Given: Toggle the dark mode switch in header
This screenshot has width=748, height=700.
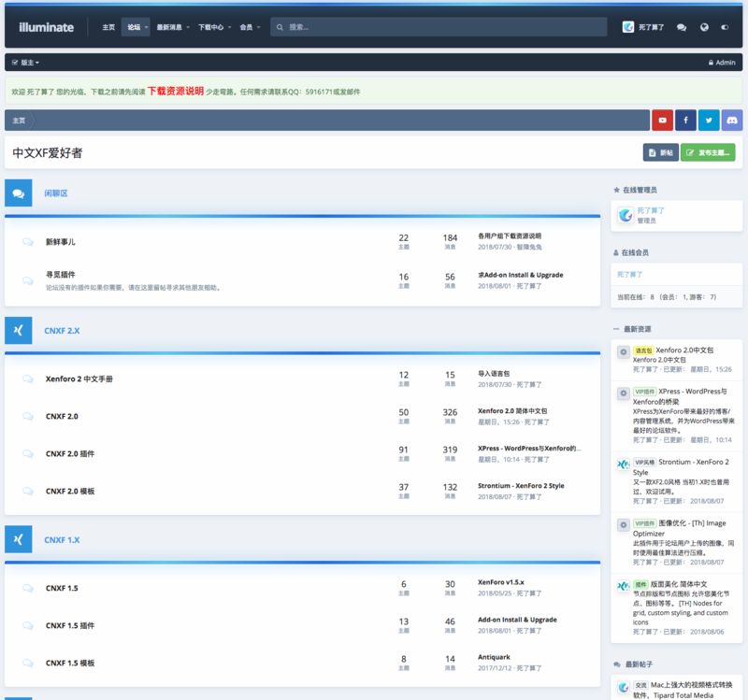Looking at the screenshot, I should (x=725, y=27).
